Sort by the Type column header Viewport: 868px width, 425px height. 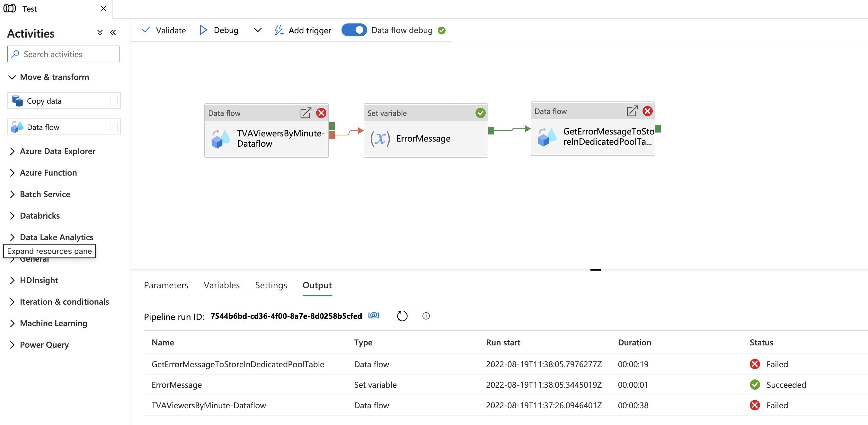coord(363,343)
